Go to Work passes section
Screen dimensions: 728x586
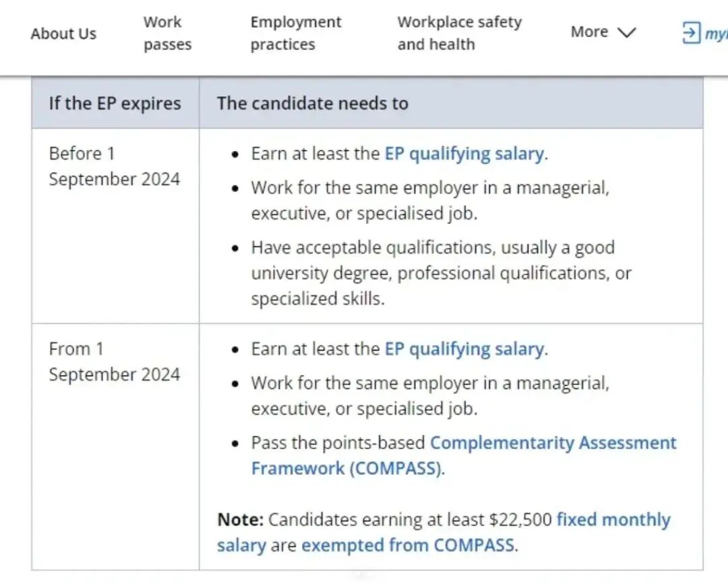click(x=167, y=33)
